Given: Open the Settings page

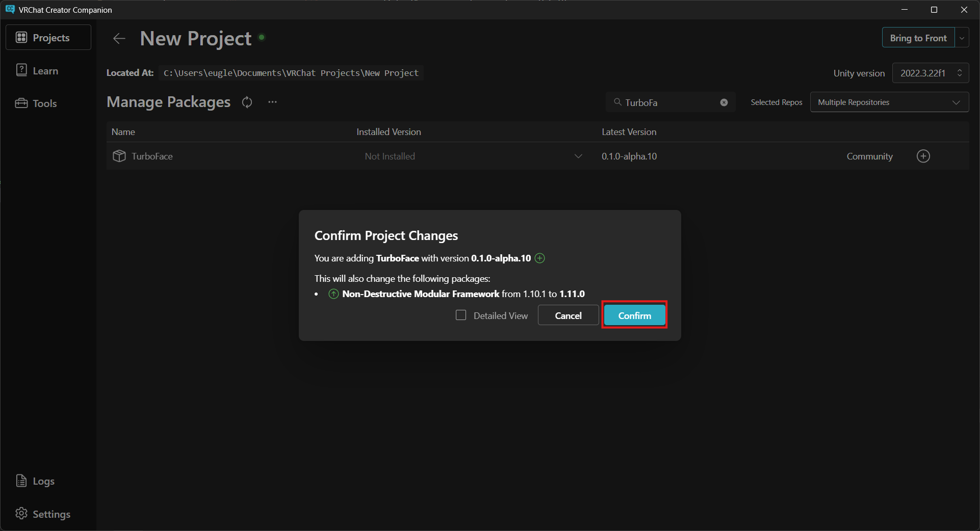Looking at the screenshot, I should (x=43, y=514).
